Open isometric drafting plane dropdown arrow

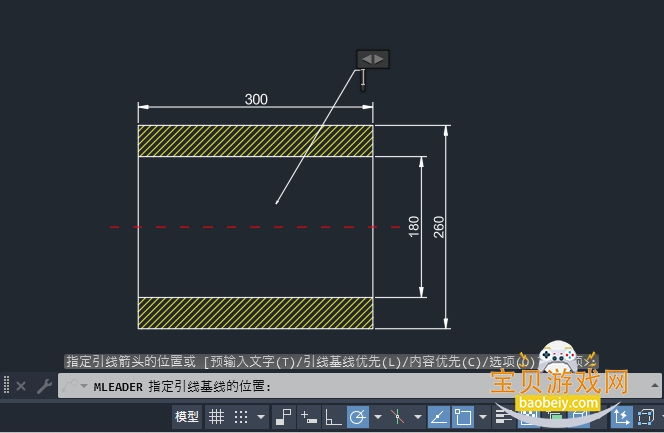tap(418, 417)
